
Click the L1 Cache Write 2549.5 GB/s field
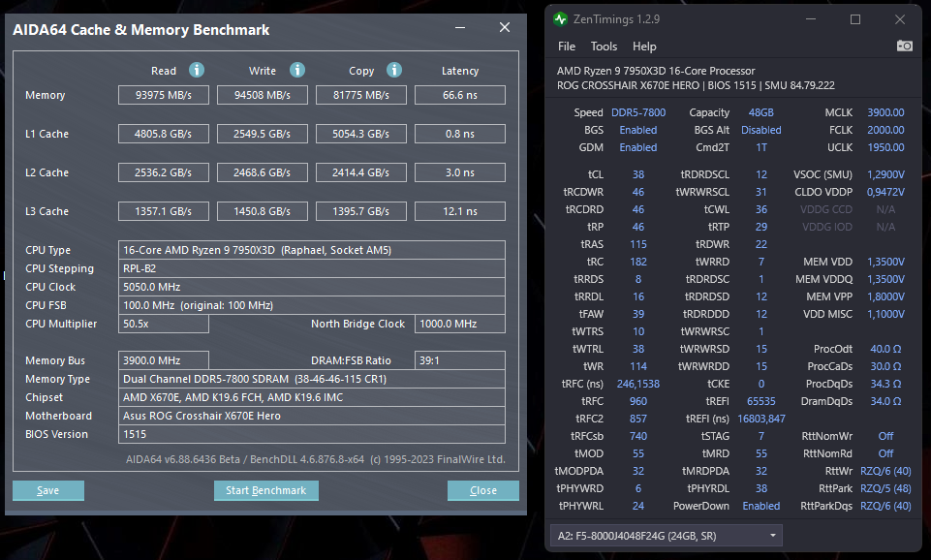pos(263,134)
